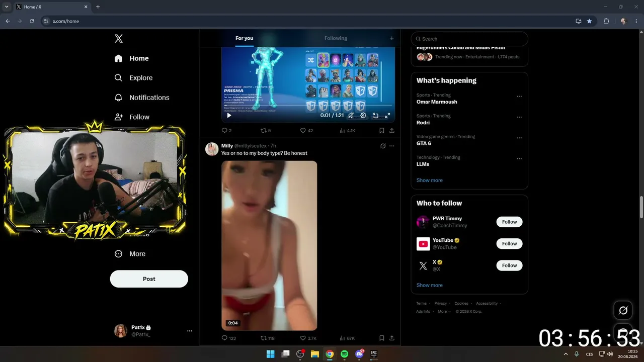This screenshot has width=644, height=362.
Task: Open account menu dots next to Pat1x
Action: tap(190, 331)
